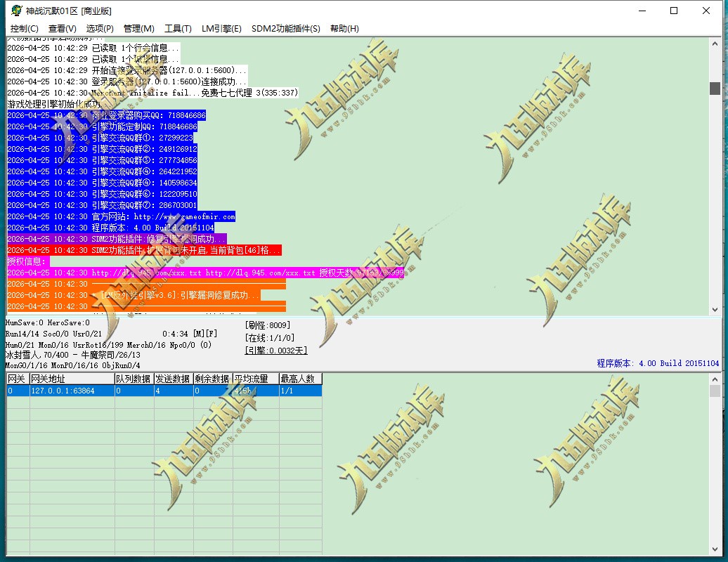Click the 平均流量 column header
The height and width of the screenshot is (562, 728).
click(256, 379)
